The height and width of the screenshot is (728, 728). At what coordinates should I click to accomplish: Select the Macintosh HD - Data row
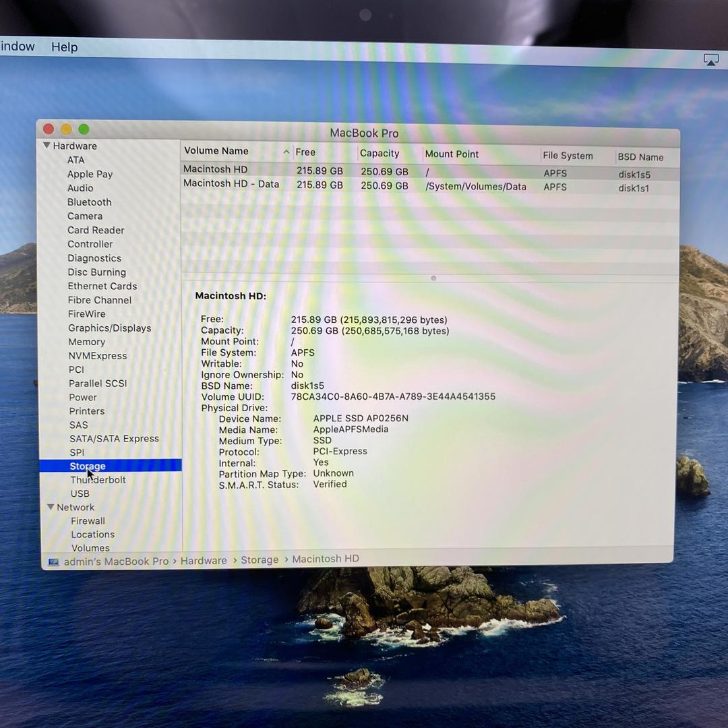pos(430,185)
